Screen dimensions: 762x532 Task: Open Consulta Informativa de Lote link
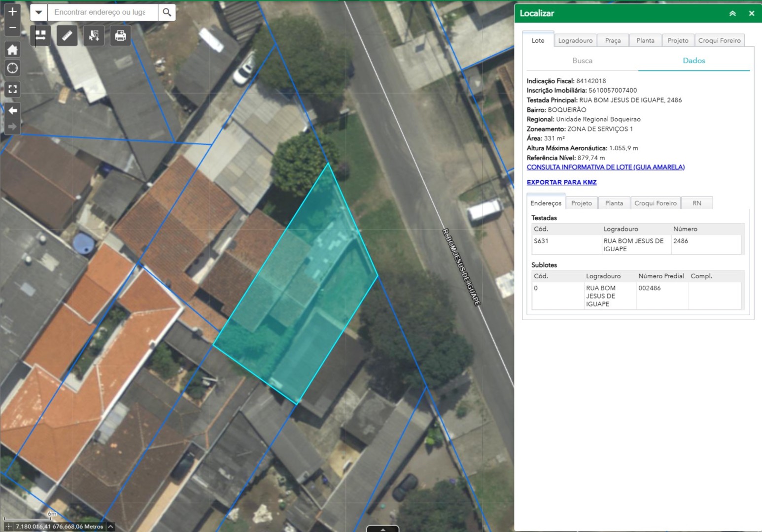(605, 167)
